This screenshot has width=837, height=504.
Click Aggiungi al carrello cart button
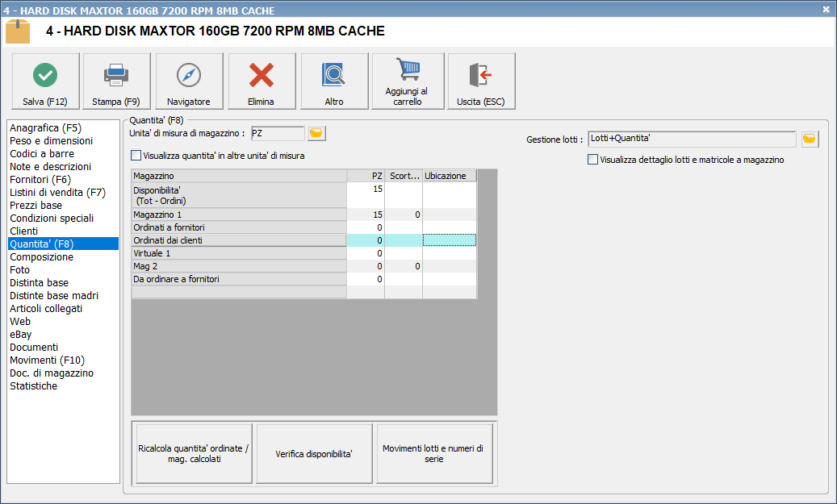pyautogui.click(x=408, y=81)
